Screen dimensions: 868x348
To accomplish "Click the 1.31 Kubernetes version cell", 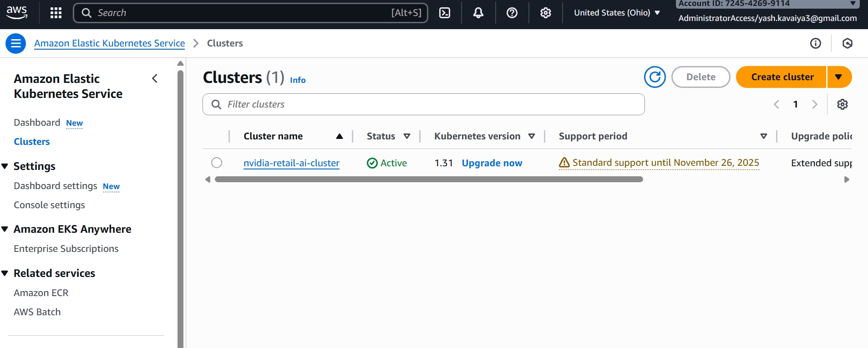I will coord(444,163).
